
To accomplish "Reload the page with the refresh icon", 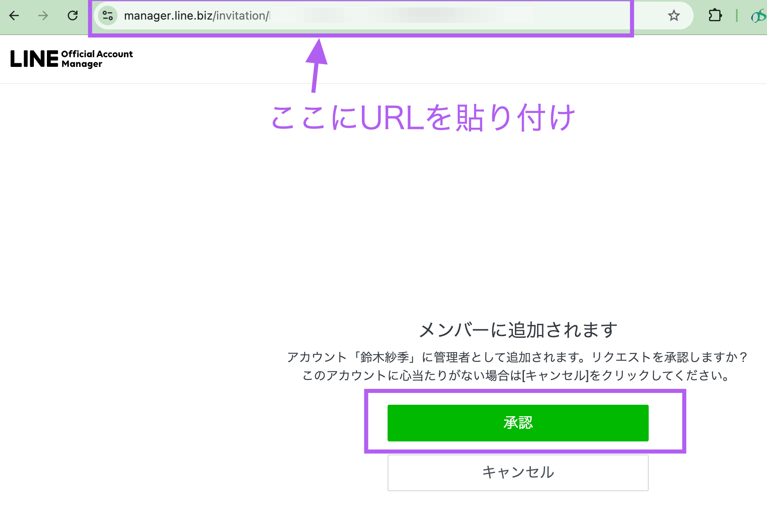I will tap(73, 16).
